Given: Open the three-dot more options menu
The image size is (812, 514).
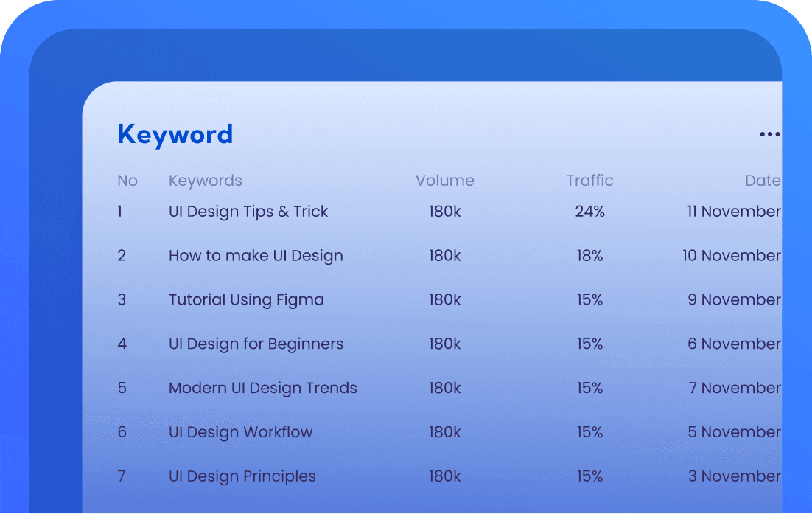Looking at the screenshot, I should (769, 134).
